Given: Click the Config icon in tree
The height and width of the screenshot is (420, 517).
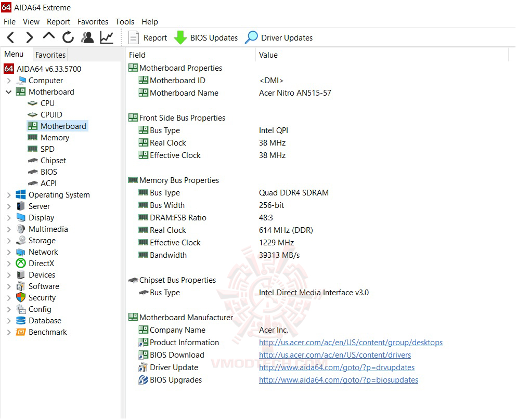Looking at the screenshot, I should [21, 309].
